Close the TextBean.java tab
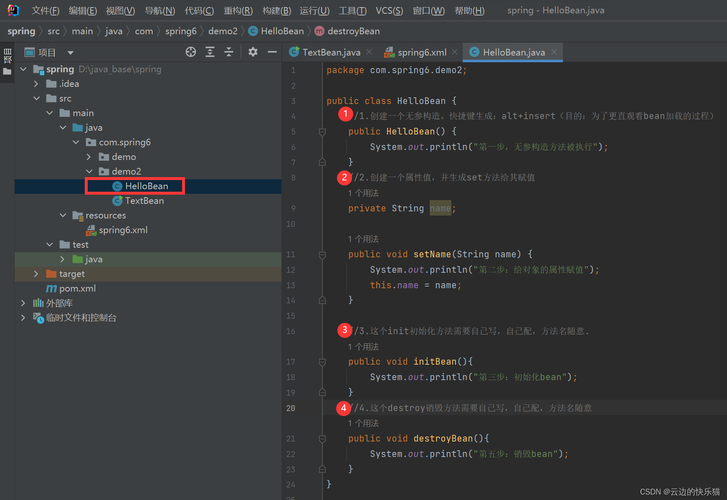 pos(369,52)
